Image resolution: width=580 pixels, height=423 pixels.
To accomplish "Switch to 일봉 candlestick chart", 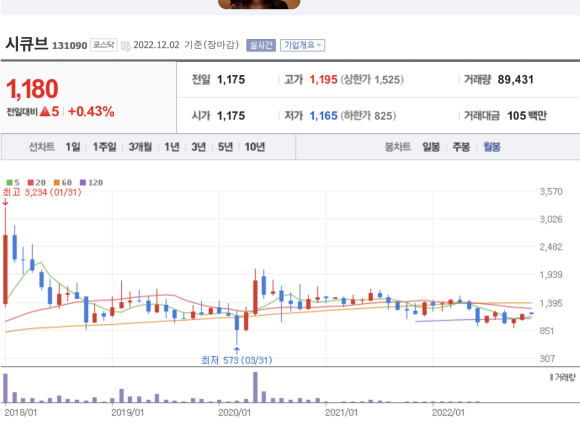I will pos(431,147).
